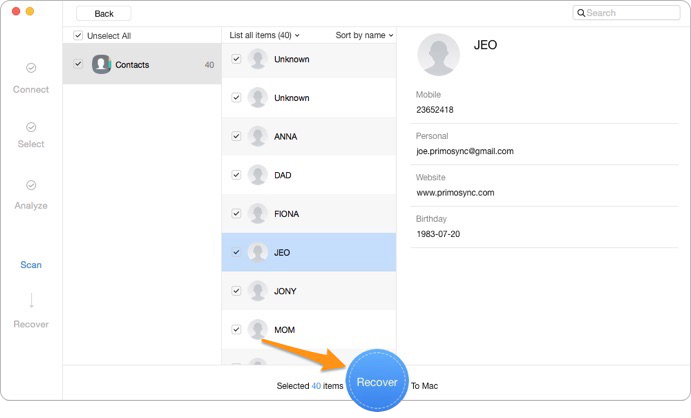Uncheck the DAD contact checkbox
The height and width of the screenshot is (418, 691).
[236, 175]
